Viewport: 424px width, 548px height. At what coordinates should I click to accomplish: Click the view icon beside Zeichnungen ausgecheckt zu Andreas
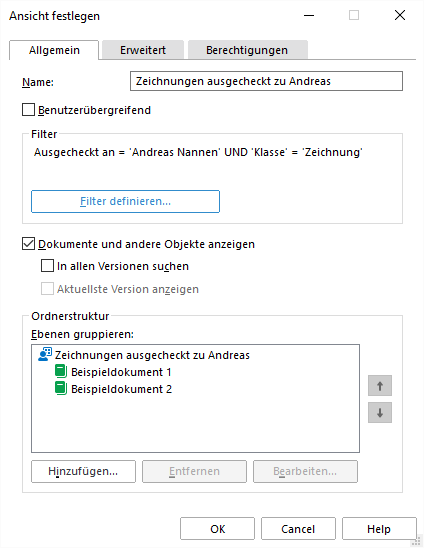(45, 354)
